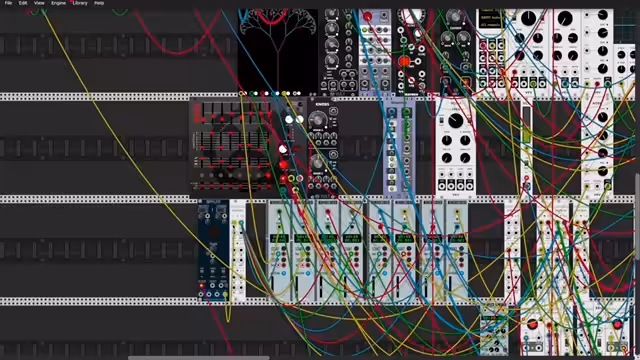Click the top large knob on KNOBS module
This screenshot has width=640, height=360.
click(x=318, y=120)
